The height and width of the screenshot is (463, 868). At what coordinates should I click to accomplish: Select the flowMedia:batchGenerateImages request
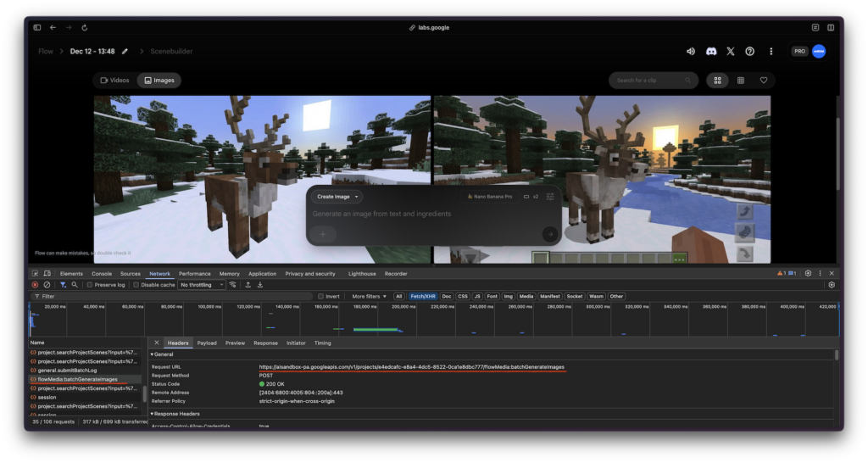77,379
